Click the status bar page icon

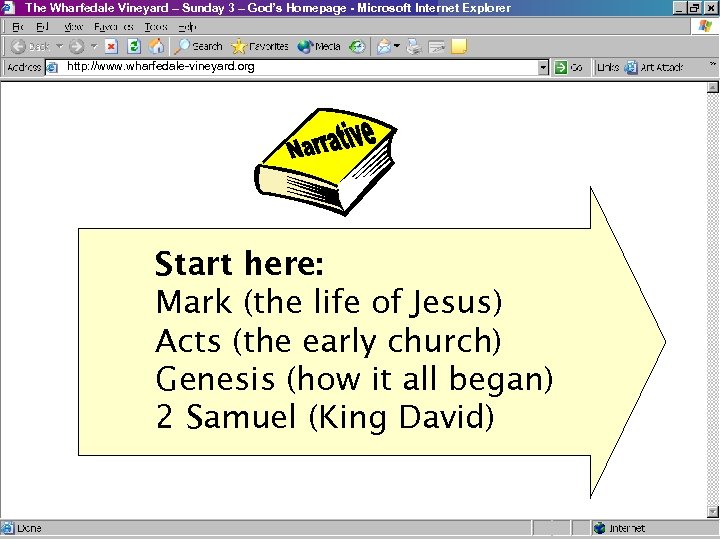point(7,528)
